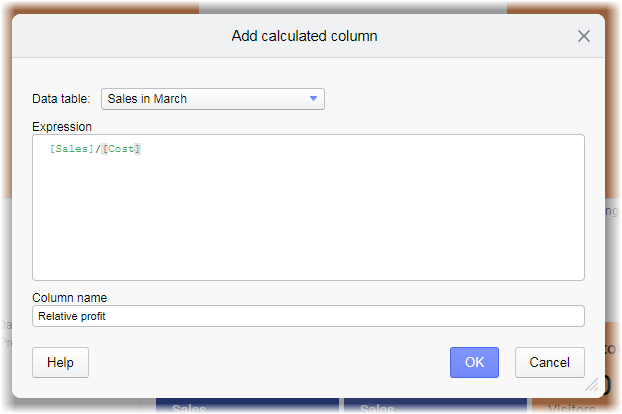Open the Data table dropdown
The width and height of the screenshot is (622, 414).
(212, 99)
